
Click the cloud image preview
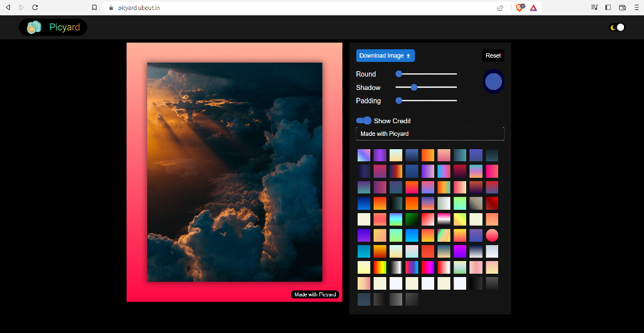point(234,172)
